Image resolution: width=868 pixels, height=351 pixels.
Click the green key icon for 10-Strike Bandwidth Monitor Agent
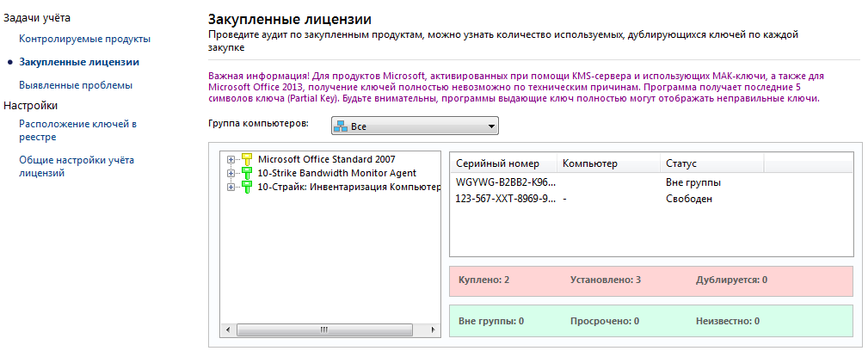[246, 173]
